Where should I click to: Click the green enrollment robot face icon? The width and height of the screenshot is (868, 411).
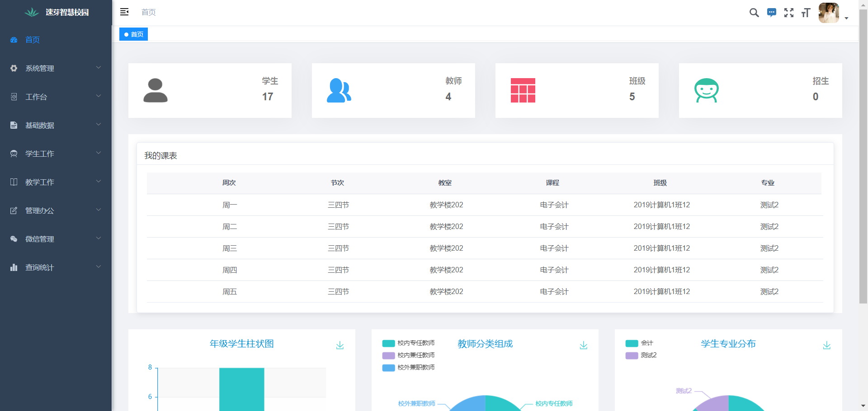(x=707, y=91)
